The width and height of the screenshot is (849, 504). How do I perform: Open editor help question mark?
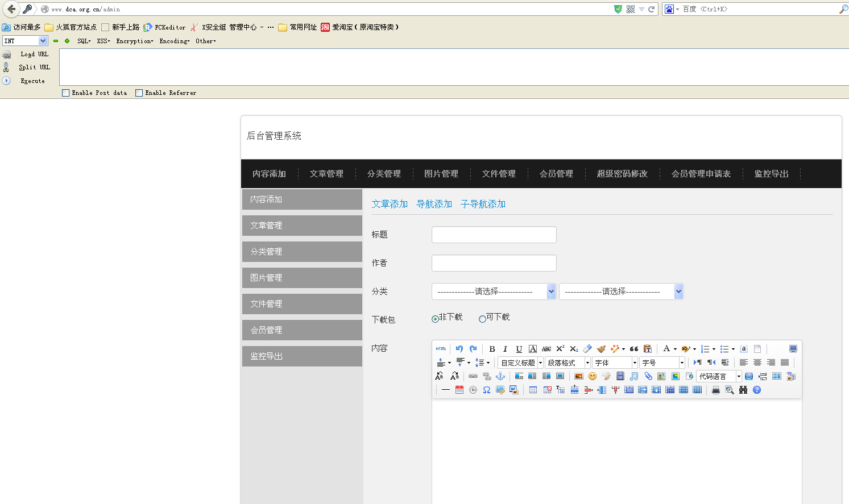point(757,390)
